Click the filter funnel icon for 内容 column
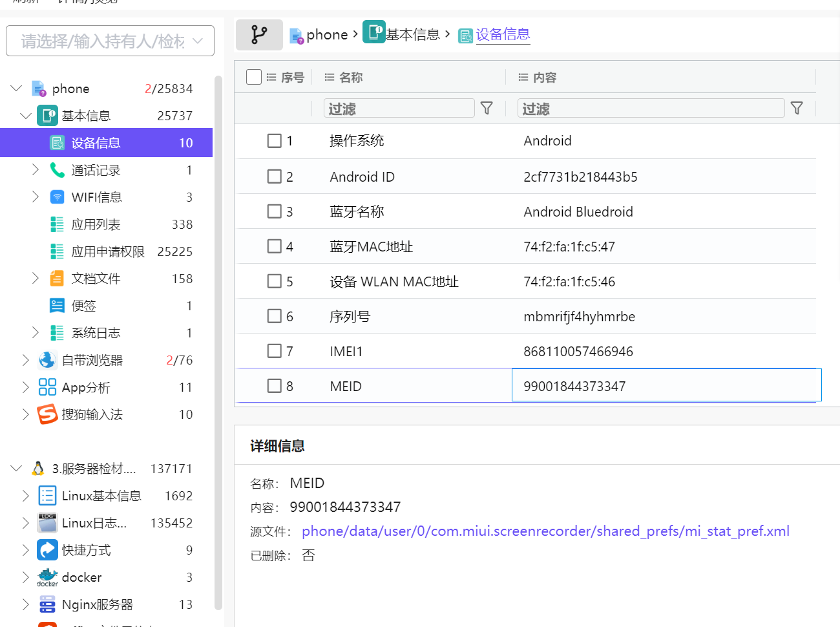This screenshot has height=627, width=840. 797,109
